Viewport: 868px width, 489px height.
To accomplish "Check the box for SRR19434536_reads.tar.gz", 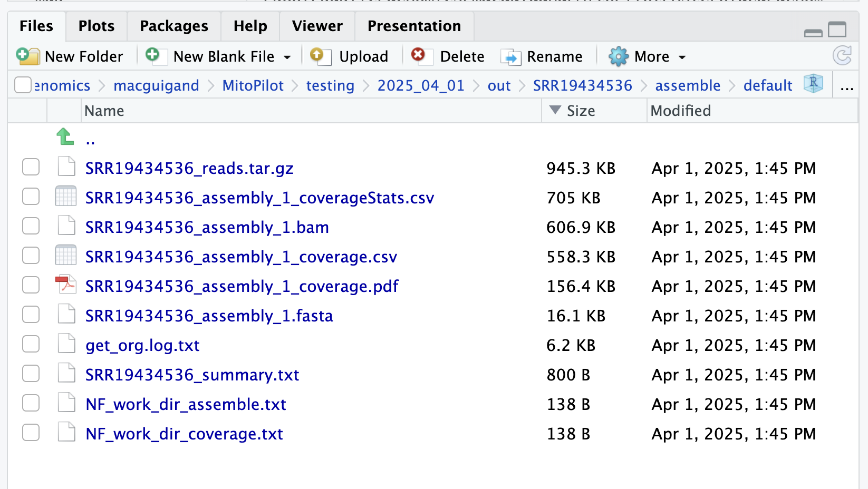I will click(x=31, y=168).
